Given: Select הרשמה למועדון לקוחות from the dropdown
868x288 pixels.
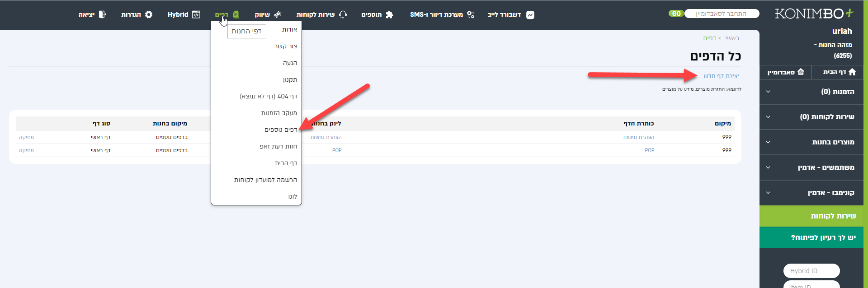Looking at the screenshot, I should (266, 180).
